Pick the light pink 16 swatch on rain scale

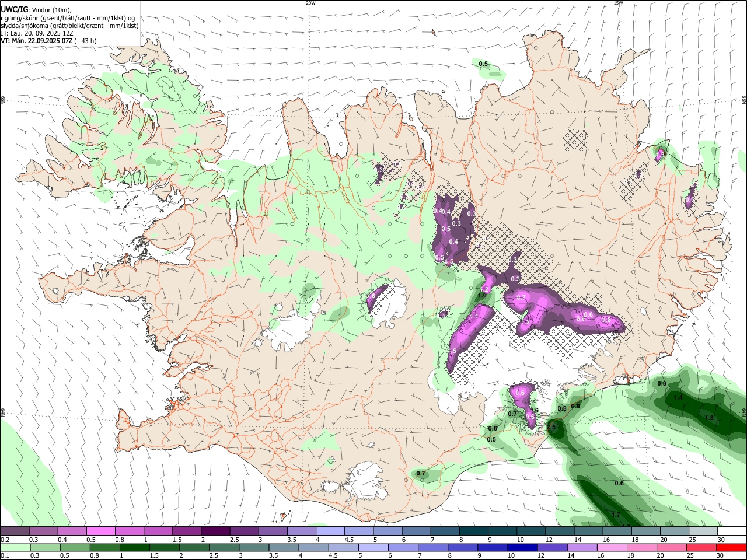pyautogui.click(x=613, y=547)
